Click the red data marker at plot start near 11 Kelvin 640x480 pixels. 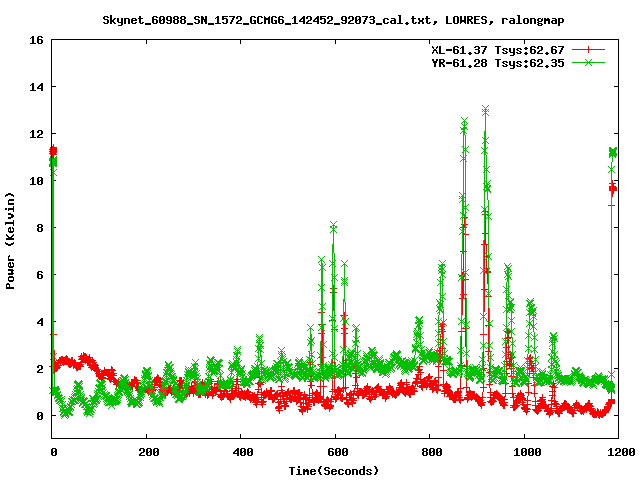pos(53,151)
